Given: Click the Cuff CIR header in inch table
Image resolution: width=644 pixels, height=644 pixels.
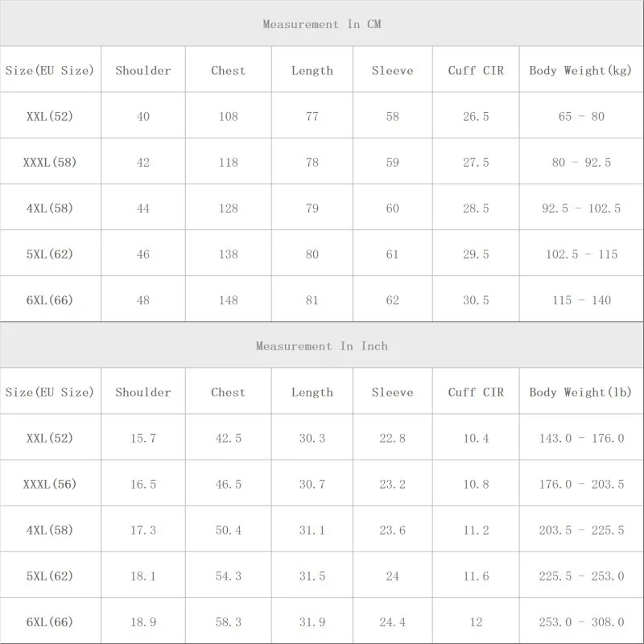Looking at the screenshot, I should click(x=476, y=392).
